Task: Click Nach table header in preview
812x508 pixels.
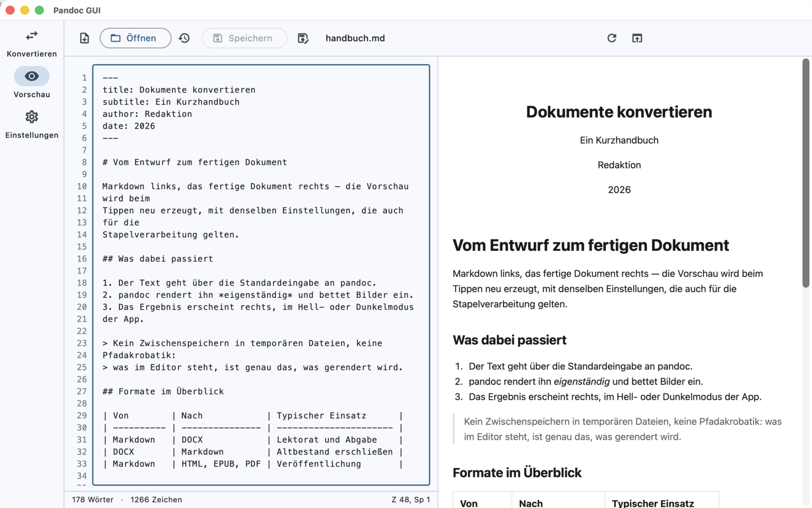Action: (531, 503)
